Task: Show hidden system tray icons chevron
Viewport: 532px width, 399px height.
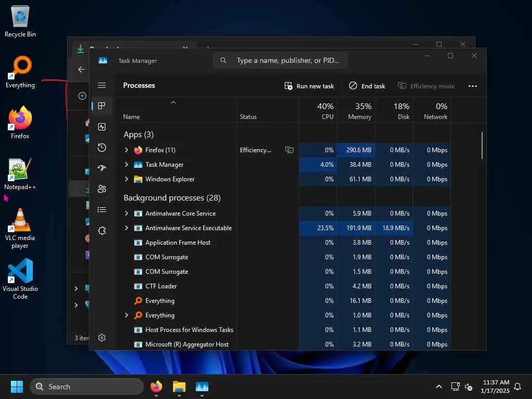Action: click(x=438, y=387)
